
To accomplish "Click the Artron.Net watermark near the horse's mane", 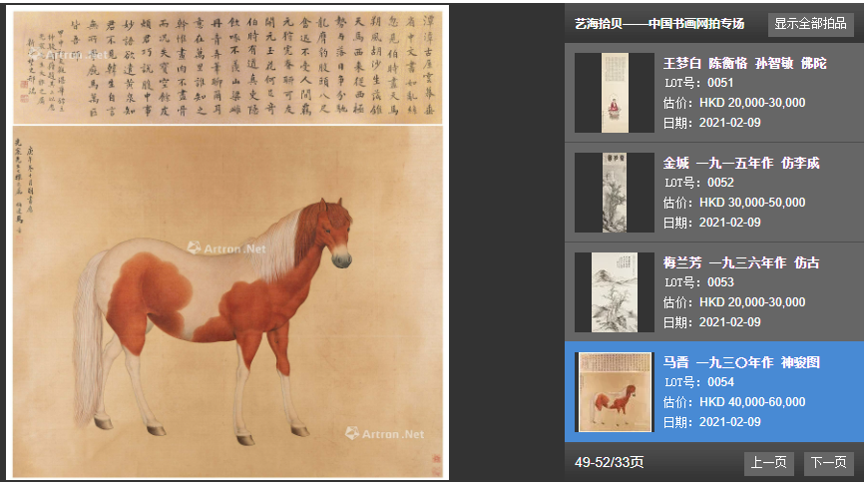I will click(226, 247).
